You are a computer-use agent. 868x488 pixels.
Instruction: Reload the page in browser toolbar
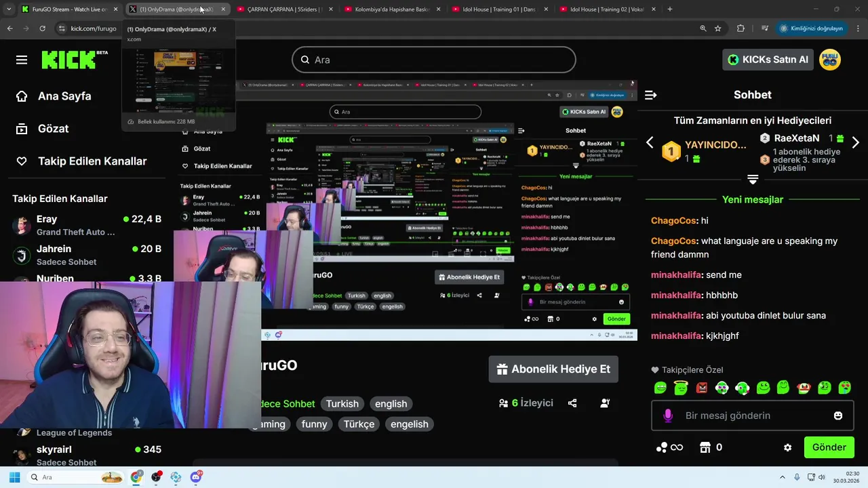click(x=42, y=28)
